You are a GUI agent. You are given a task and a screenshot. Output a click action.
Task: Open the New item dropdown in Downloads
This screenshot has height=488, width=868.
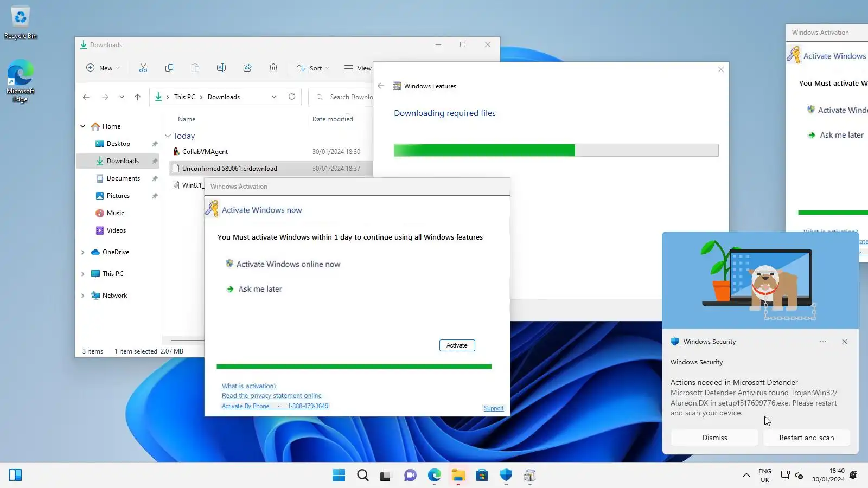pos(103,68)
